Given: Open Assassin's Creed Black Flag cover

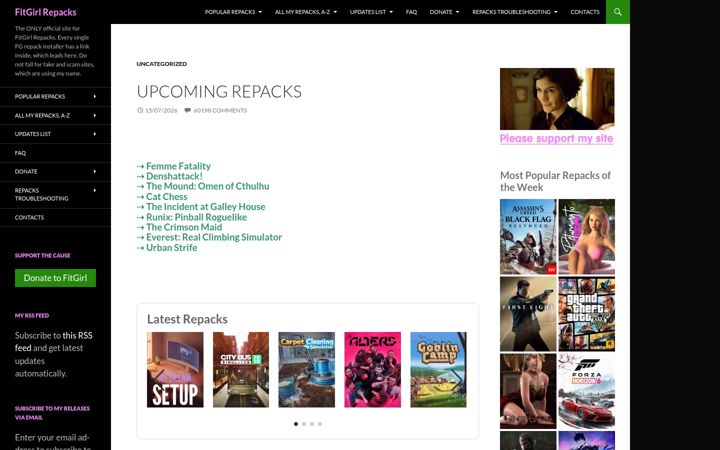Looking at the screenshot, I should coord(528,236).
